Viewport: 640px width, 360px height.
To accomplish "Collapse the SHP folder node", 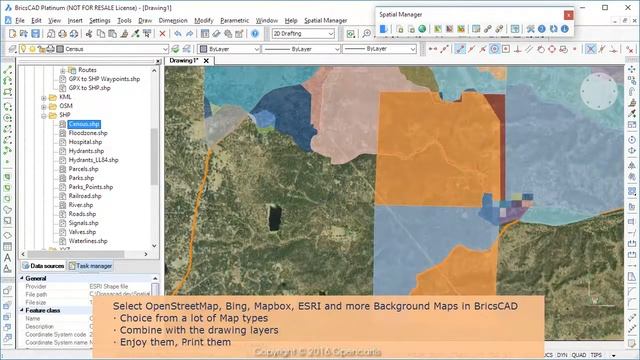I will tap(44, 116).
